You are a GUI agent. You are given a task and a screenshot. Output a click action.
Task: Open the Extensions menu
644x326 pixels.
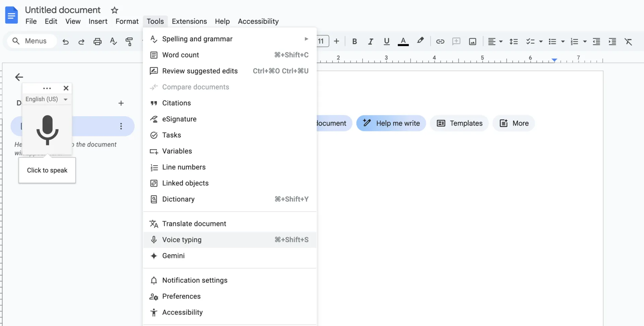(x=189, y=21)
